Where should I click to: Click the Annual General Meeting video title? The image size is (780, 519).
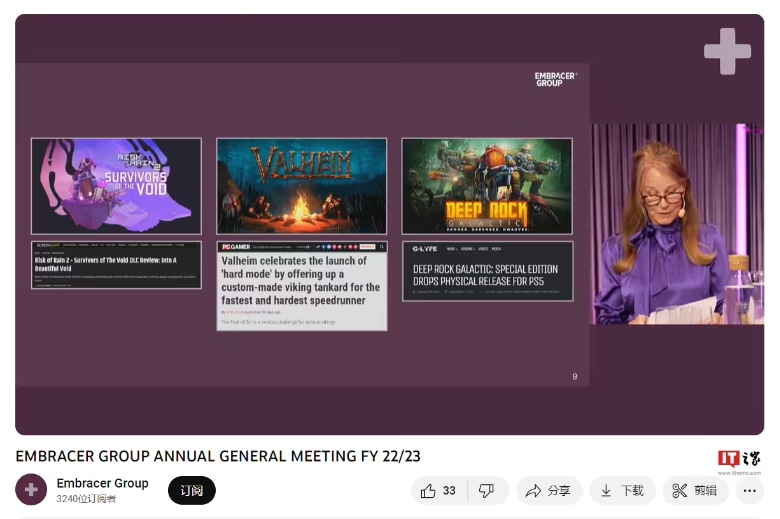(218, 456)
